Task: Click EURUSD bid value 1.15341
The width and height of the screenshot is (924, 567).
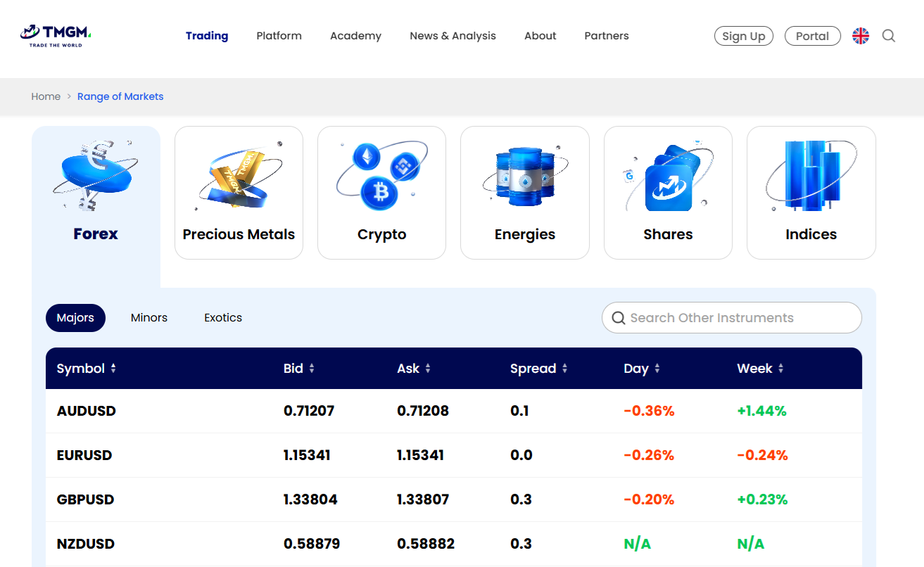Action: [307, 455]
